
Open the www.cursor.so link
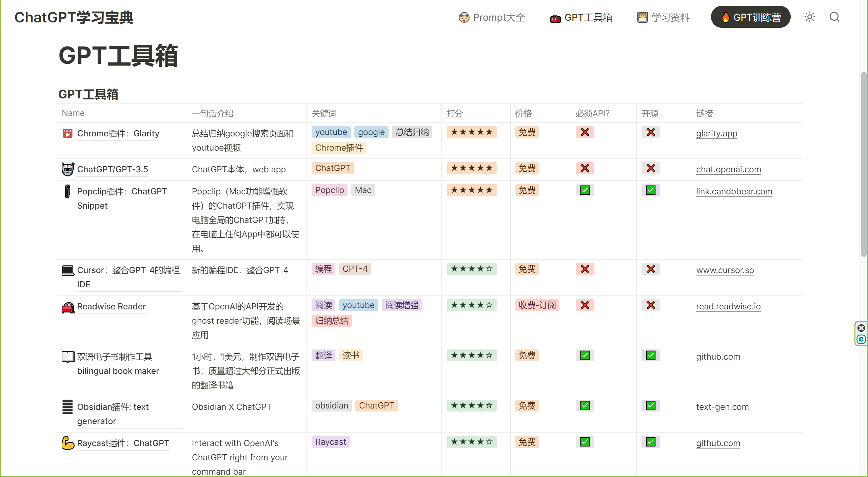(725, 270)
